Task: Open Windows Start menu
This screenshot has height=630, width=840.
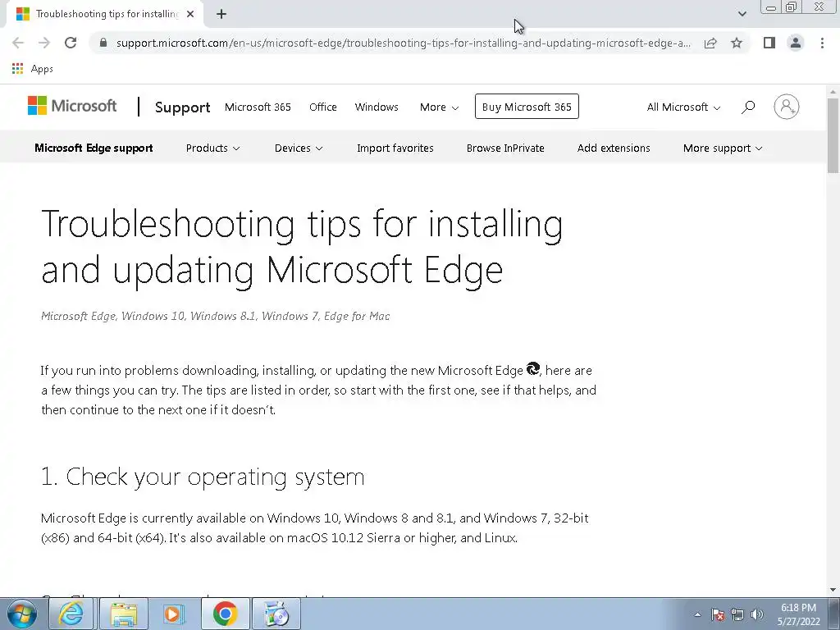Action: 21,614
